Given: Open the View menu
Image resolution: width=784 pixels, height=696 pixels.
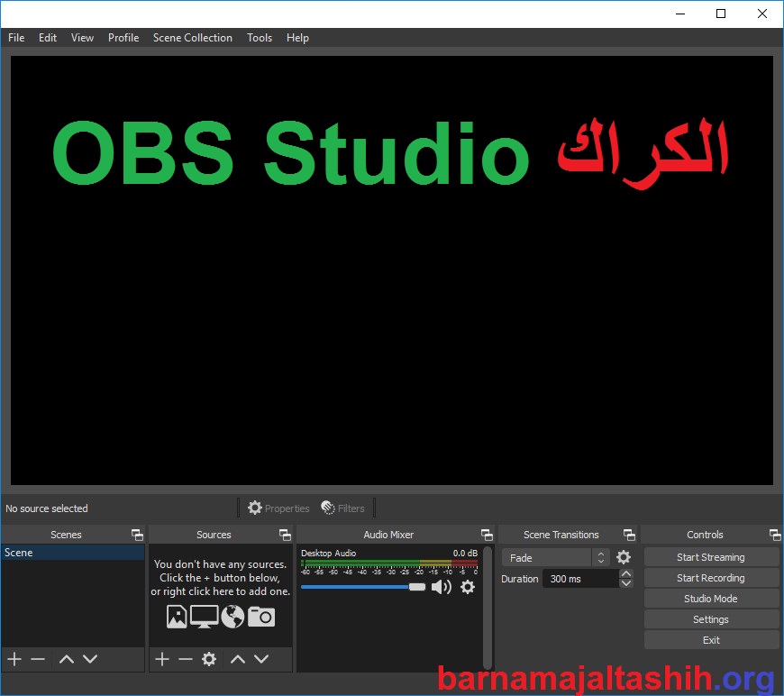Looking at the screenshot, I should point(82,38).
